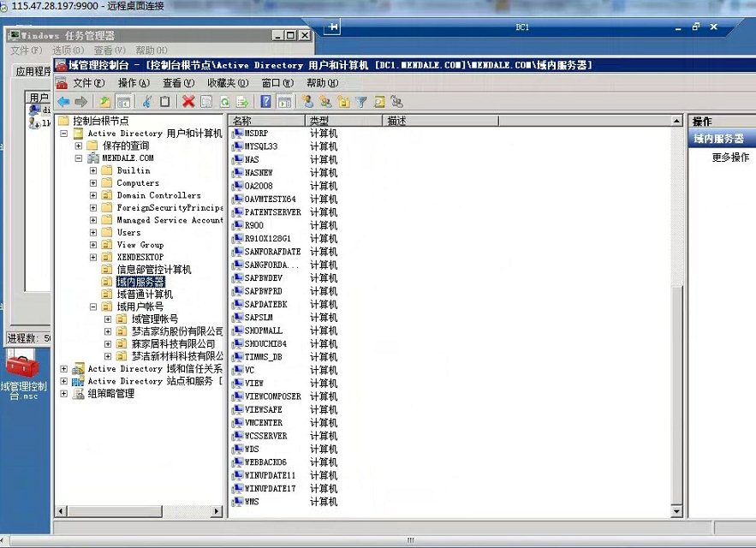The width and height of the screenshot is (756, 548).
Task: Click the green Refresh icon
Action: [x=224, y=102]
